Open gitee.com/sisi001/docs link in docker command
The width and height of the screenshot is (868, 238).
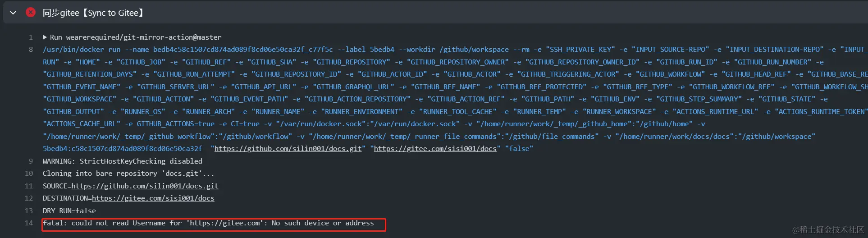point(435,149)
